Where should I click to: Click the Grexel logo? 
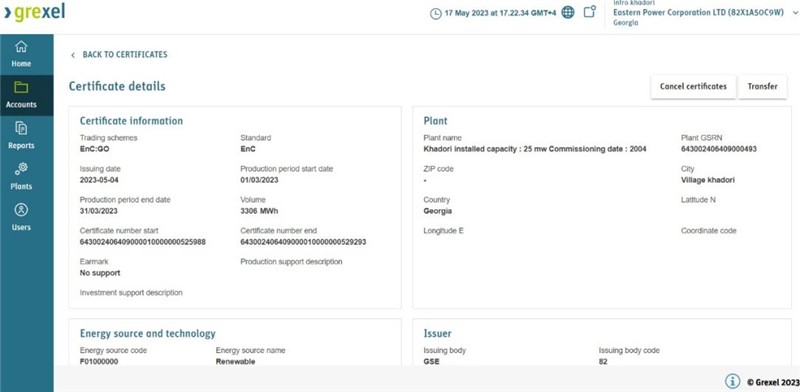click(x=34, y=12)
